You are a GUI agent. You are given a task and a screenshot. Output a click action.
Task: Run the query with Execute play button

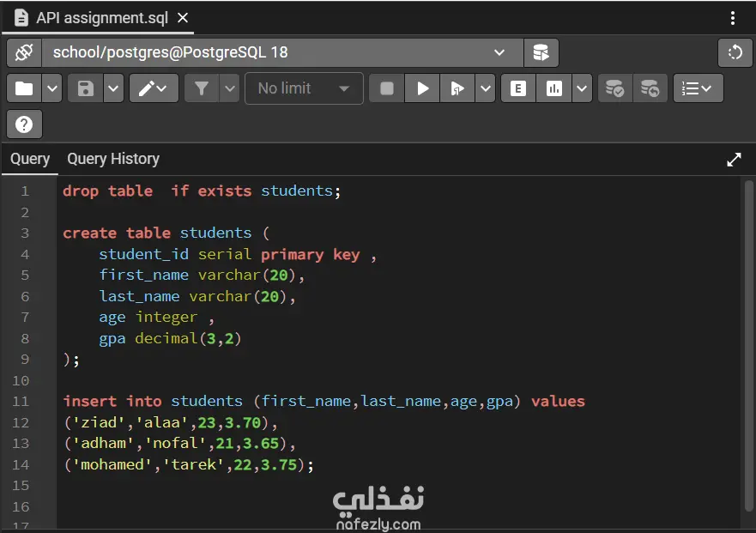(422, 88)
